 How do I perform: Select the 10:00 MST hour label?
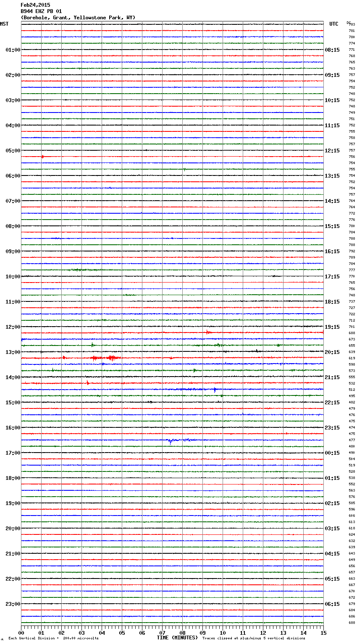[13, 277]
